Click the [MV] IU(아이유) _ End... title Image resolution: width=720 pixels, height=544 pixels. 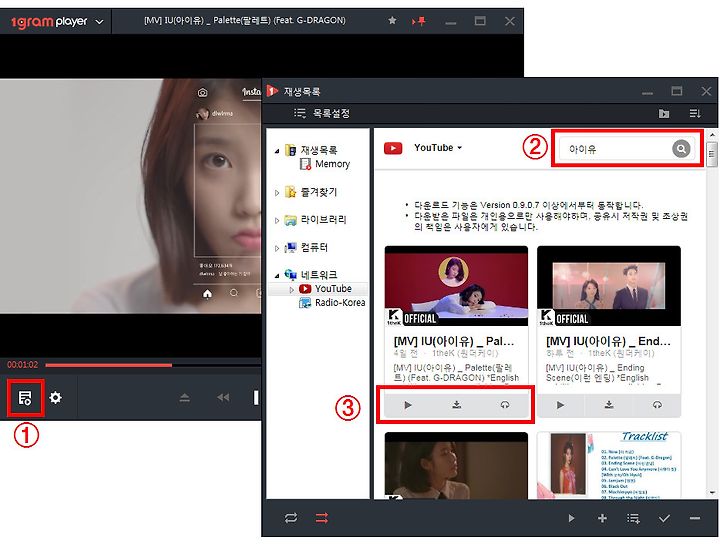point(608,342)
